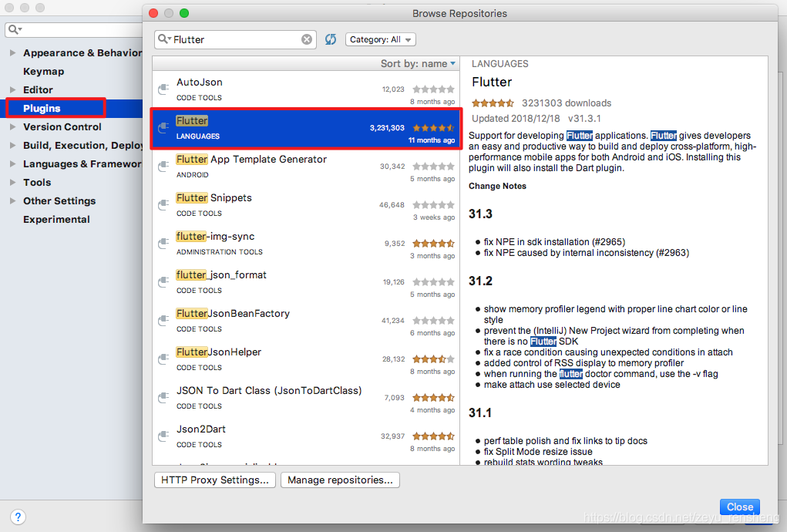Click the Flutter star rating in details
The image size is (787, 532).
tap(493, 103)
